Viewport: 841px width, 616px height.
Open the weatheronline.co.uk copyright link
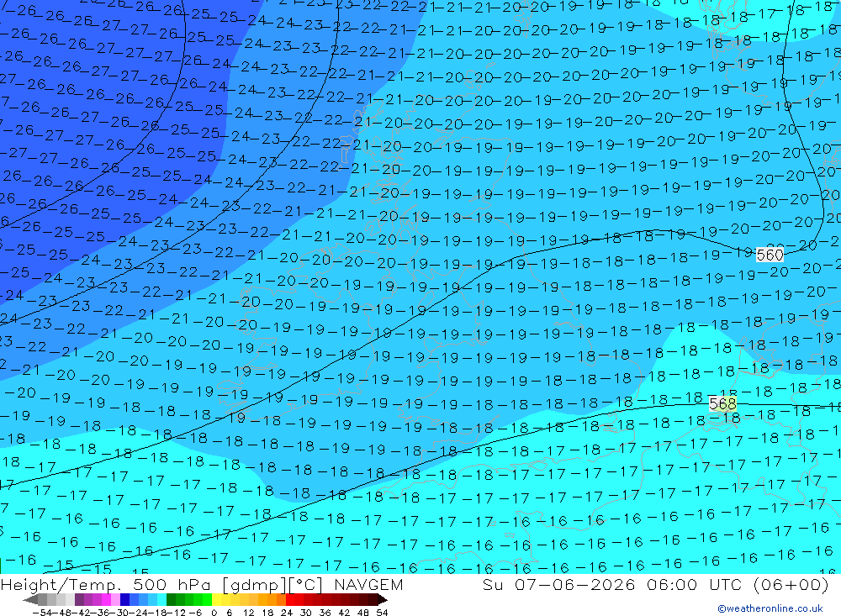(770, 608)
